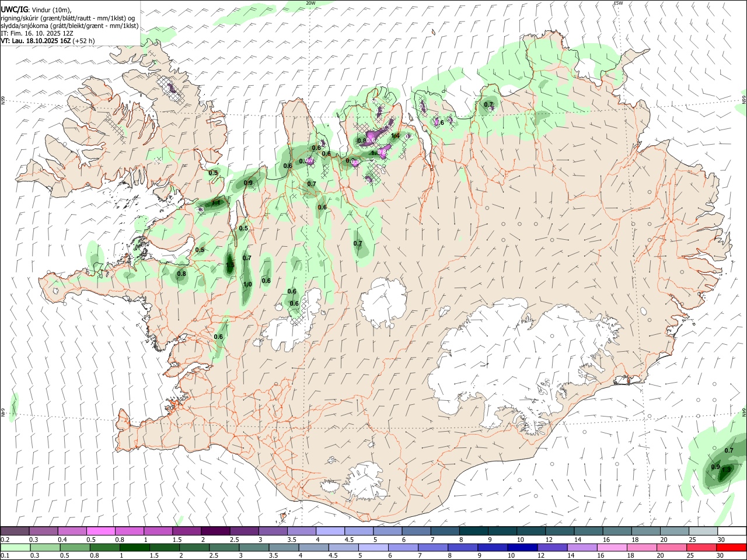Image resolution: width=747 pixels, height=560 pixels.
Task: Click the lavender snow swatch between 4 and 4.5
Action: pos(330,531)
